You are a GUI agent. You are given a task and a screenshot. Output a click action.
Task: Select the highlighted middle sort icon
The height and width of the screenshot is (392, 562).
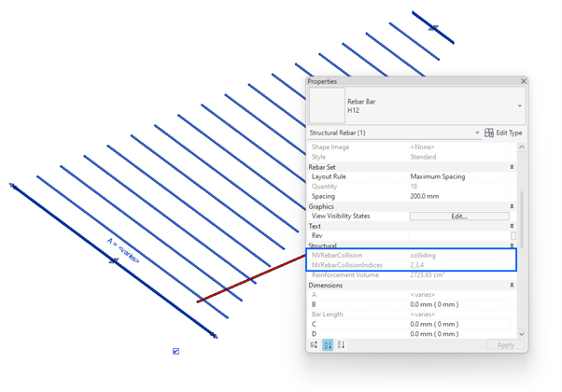[328, 344]
